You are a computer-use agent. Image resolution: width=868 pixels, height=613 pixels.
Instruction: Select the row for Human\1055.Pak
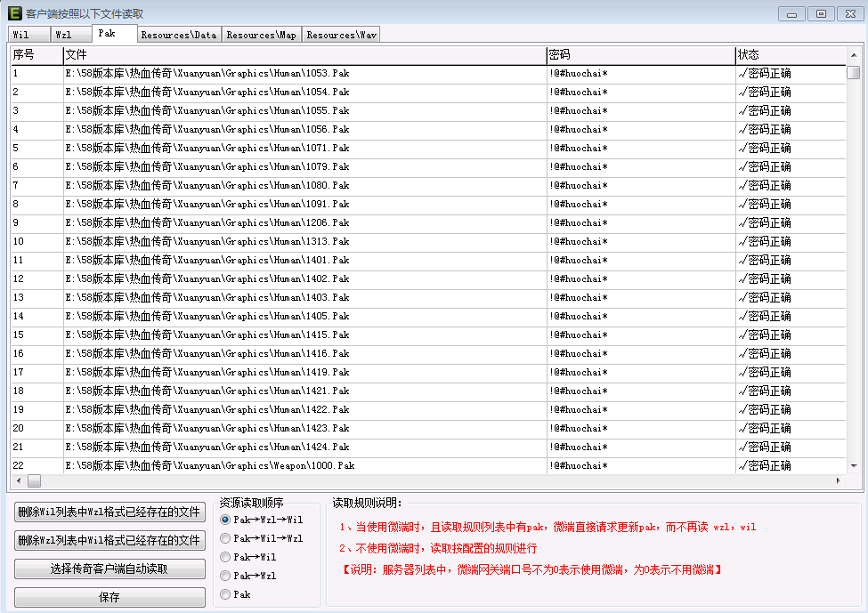pyautogui.click(x=428, y=111)
